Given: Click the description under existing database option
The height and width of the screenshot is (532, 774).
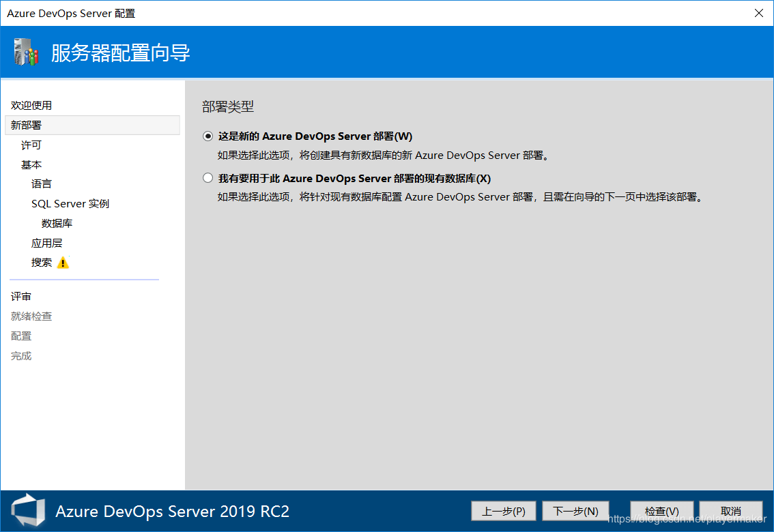Looking at the screenshot, I should pyautogui.click(x=461, y=196).
